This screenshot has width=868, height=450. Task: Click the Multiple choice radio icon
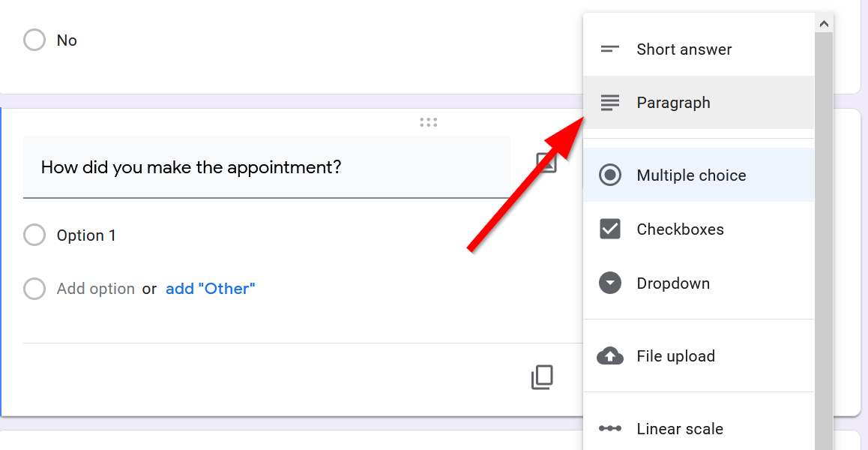pos(610,175)
